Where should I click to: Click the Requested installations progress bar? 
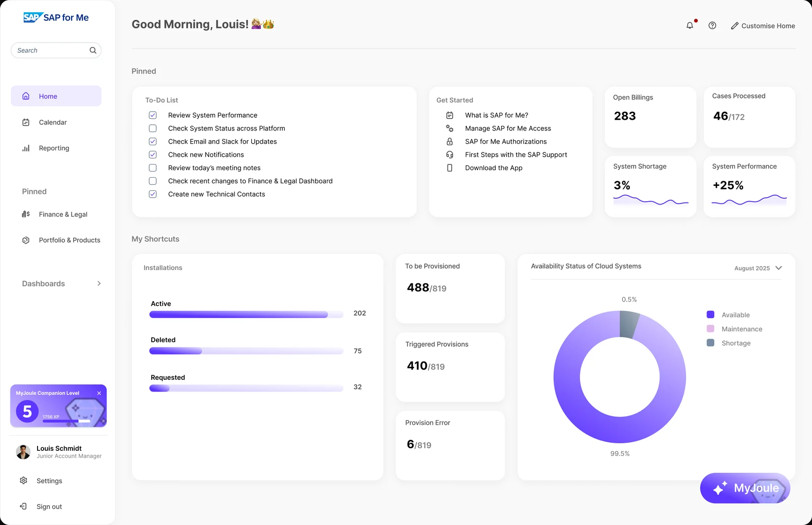coord(246,388)
